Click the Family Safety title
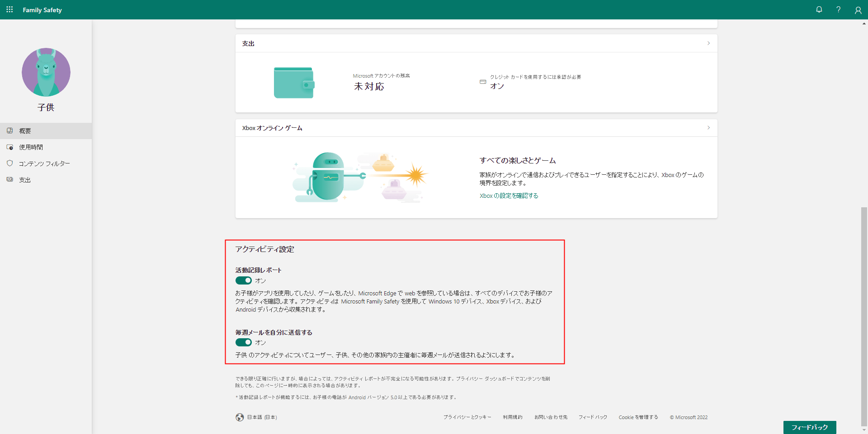This screenshot has height=434, width=868. click(x=42, y=10)
